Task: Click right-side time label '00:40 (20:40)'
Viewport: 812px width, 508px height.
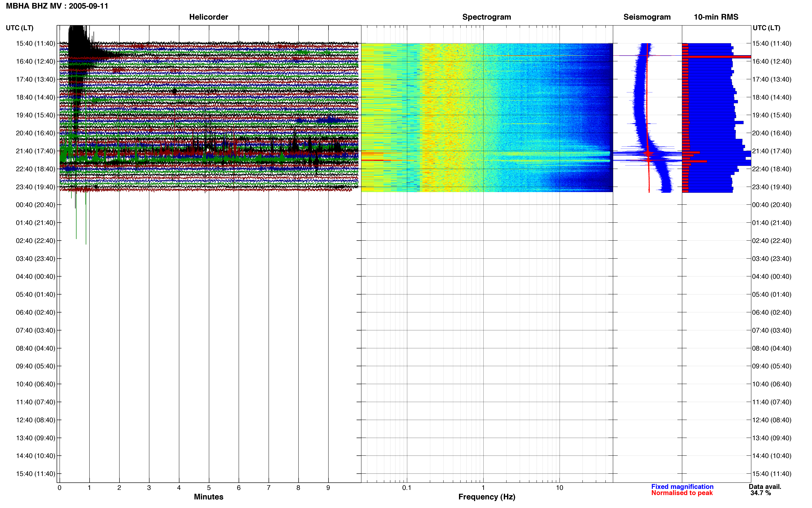Action: [772, 205]
